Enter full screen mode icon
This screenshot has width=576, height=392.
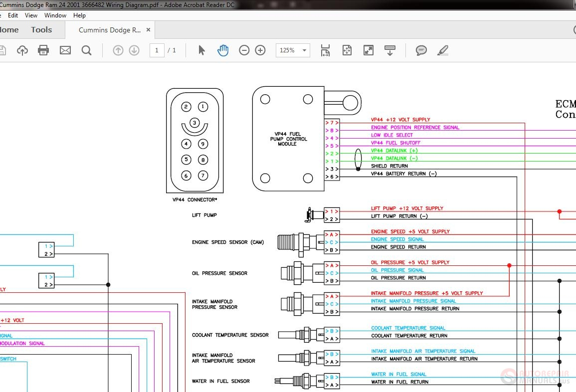[368, 50]
